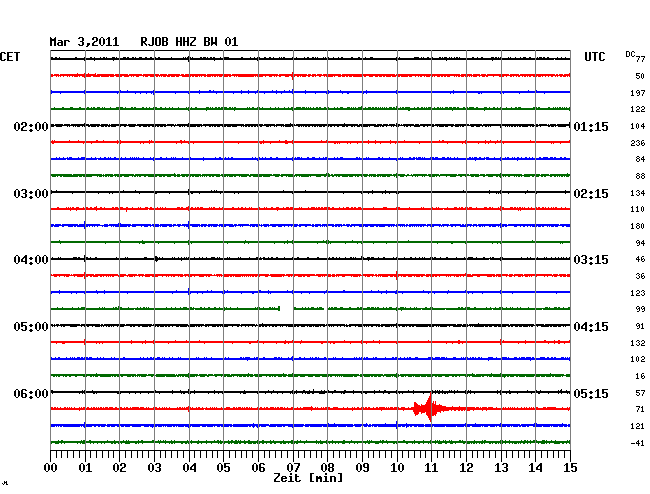Click the seismic event burst on red trace
The image size is (650, 494).
pyautogui.click(x=429, y=409)
